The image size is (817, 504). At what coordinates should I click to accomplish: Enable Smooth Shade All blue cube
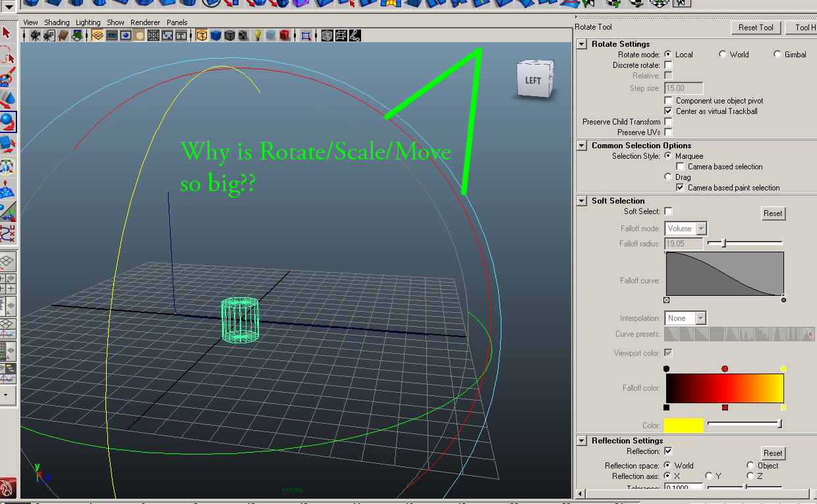click(x=215, y=35)
